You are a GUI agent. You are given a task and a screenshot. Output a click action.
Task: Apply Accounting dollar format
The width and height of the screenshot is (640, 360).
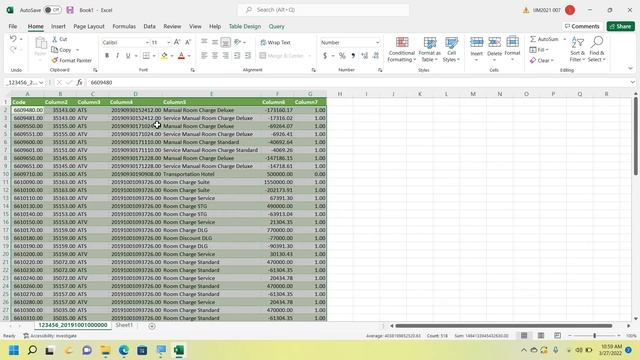(x=325, y=56)
